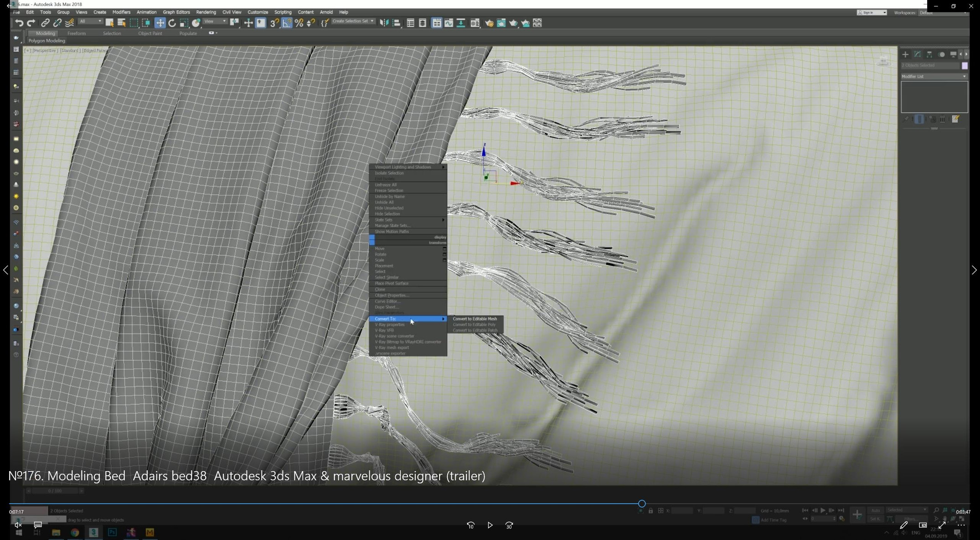Viewport: 980px width, 540px height.
Task: Choose Convert to Editable Poly
Action: 475,325
